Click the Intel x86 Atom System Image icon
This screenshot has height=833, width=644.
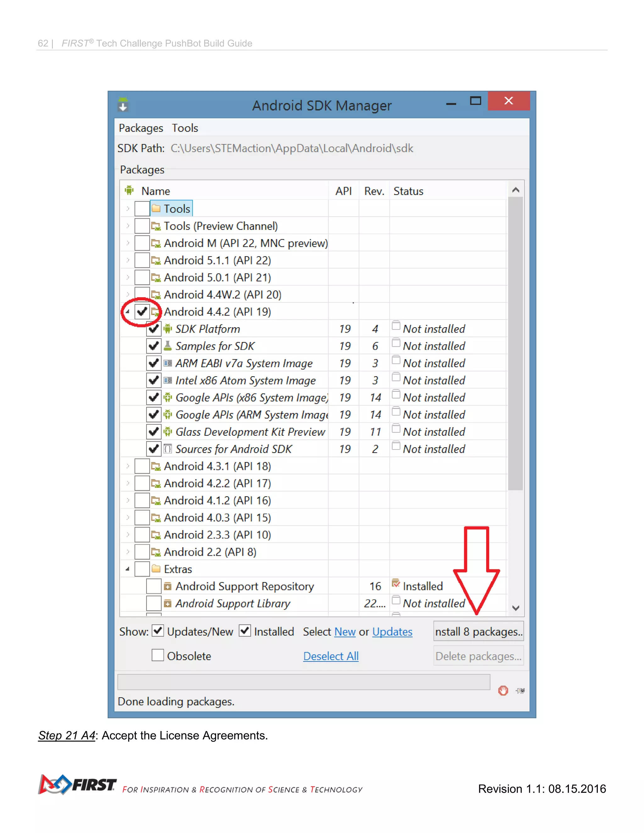pos(168,380)
